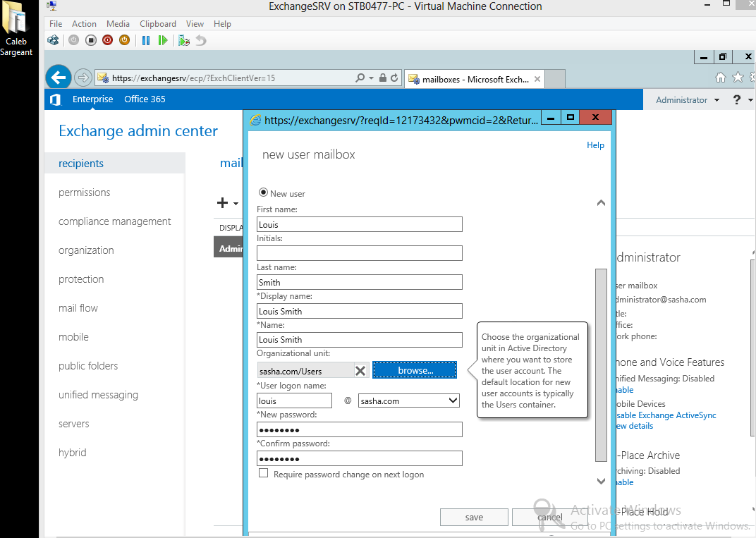Switch to the Enterprise tab
The width and height of the screenshot is (756, 538).
92,99
